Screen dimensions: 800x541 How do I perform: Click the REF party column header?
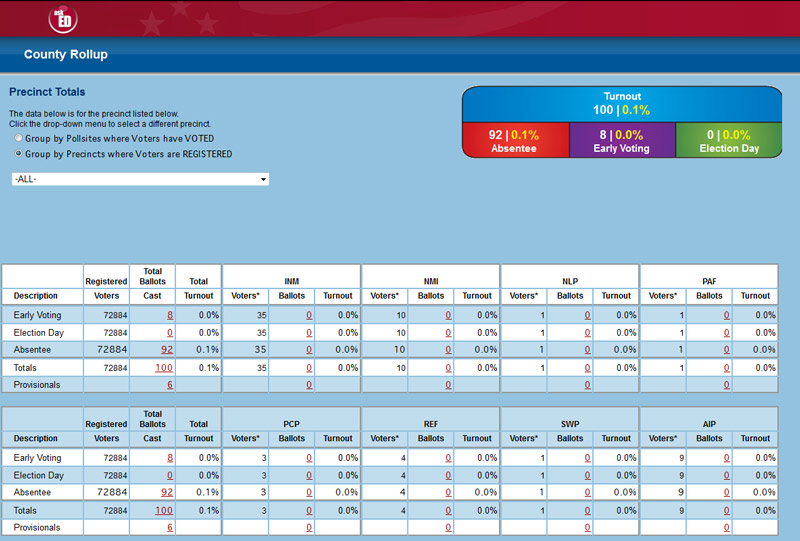pos(431,424)
